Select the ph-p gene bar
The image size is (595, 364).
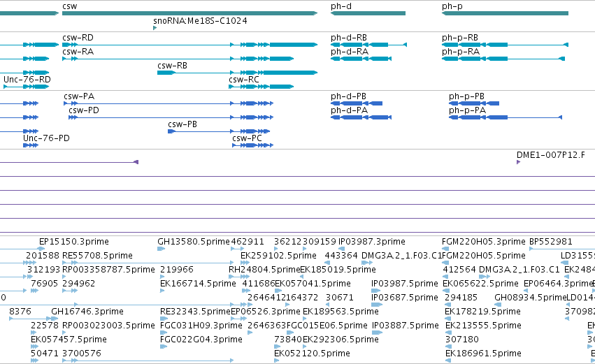[x=505, y=13]
